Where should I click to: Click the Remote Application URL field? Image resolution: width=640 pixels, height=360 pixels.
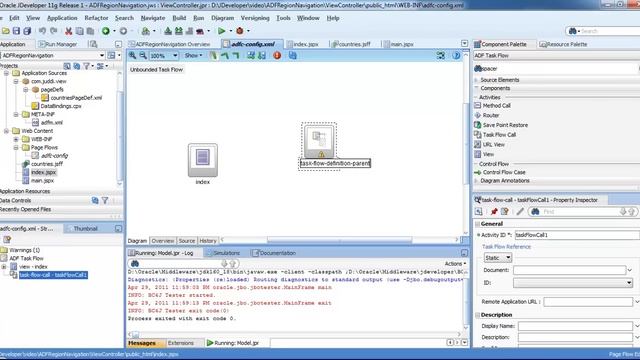tap(588, 302)
